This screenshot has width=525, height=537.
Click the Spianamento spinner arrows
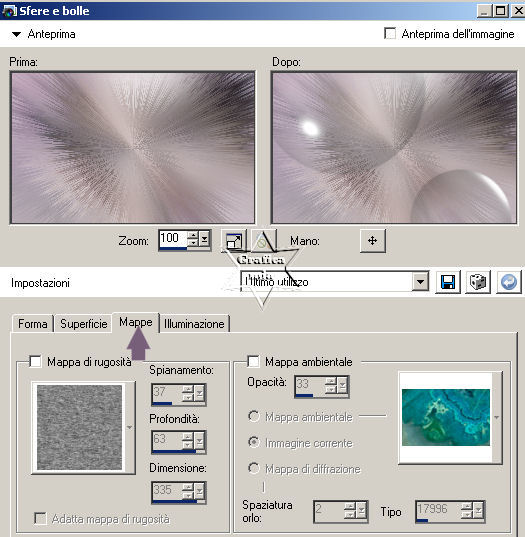188,394
